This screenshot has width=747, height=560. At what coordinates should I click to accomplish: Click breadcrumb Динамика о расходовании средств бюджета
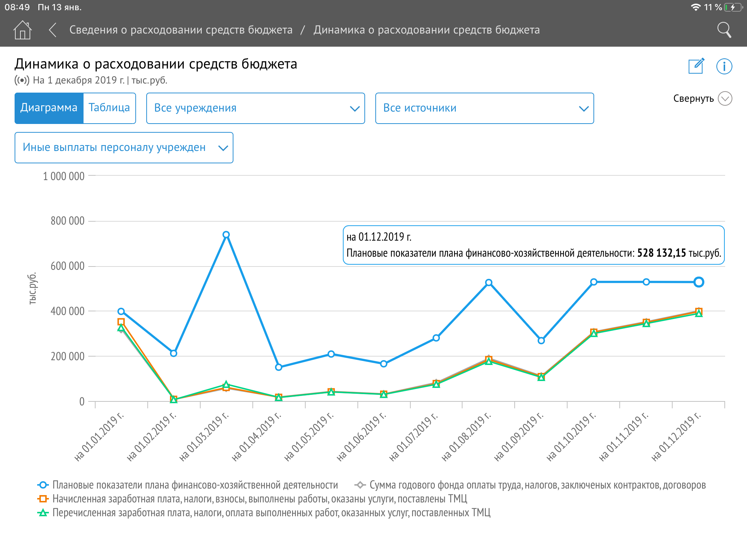[x=427, y=30]
